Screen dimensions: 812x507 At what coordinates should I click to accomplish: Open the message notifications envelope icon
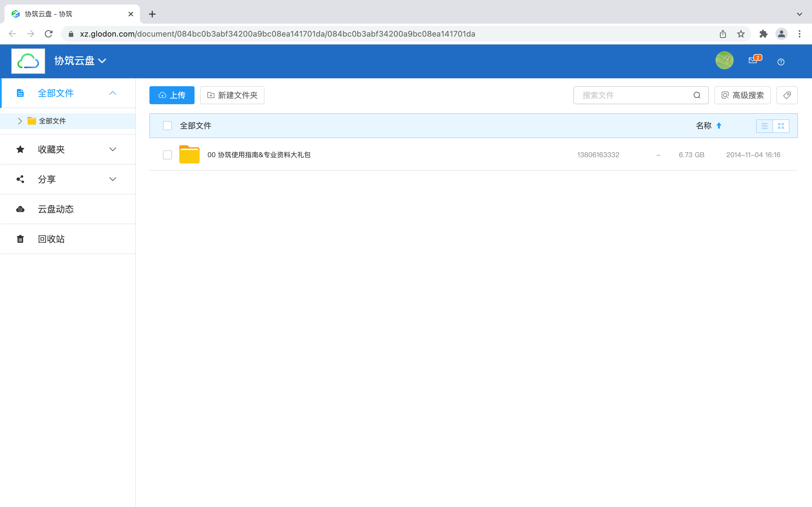tap(753, 61)
